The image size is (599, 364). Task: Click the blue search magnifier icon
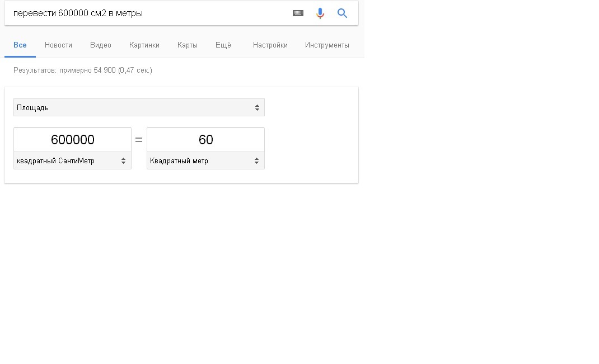343,13
